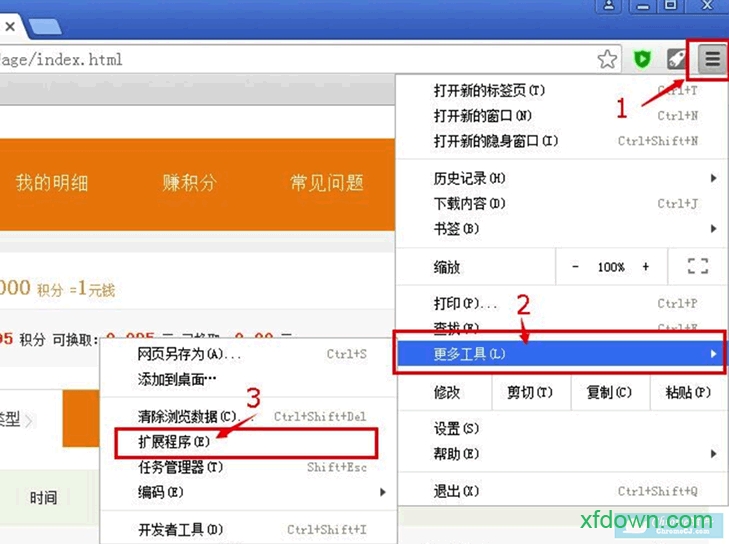Image resolution: width=729 pixels, height=544 pixels.
Task: Close the current browser tab
Action: point(10,27)
